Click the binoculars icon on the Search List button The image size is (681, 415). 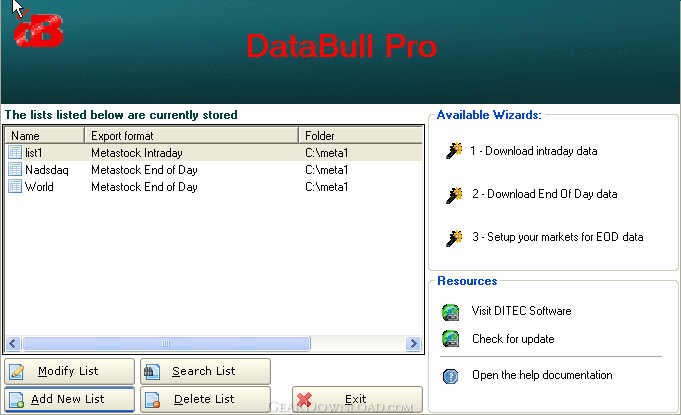click(152, 372)
